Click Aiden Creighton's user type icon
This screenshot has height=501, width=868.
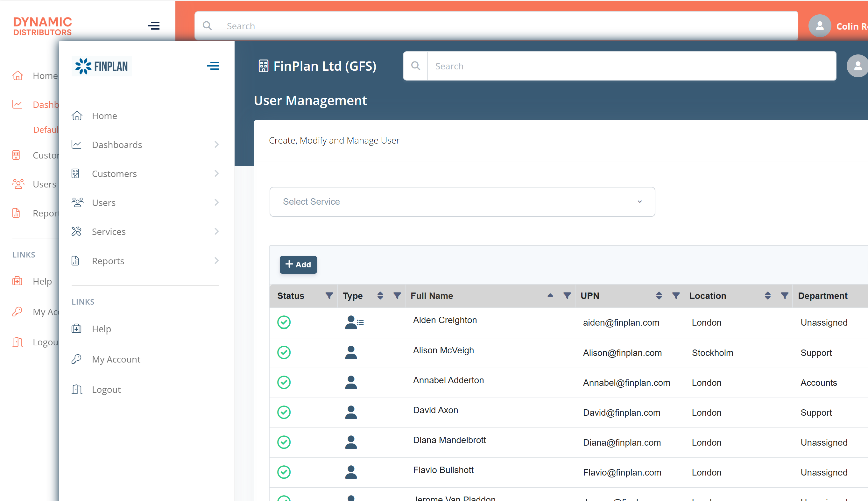(354, 322)
